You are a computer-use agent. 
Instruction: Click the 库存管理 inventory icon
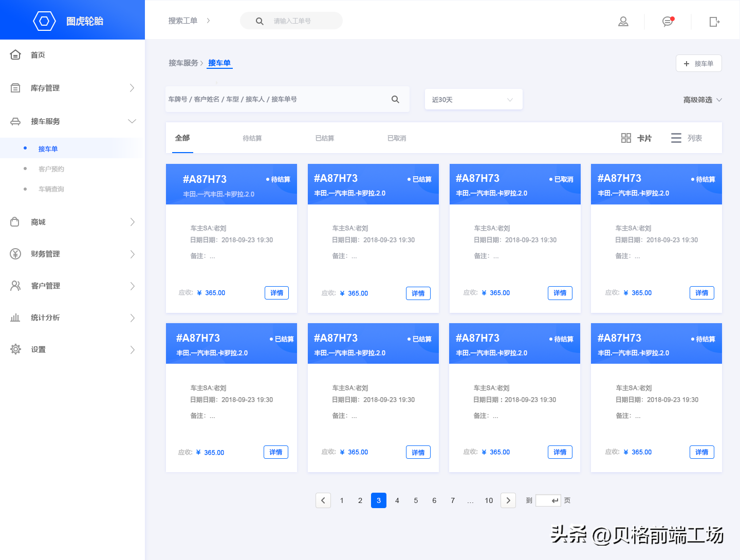click(15, 88)
